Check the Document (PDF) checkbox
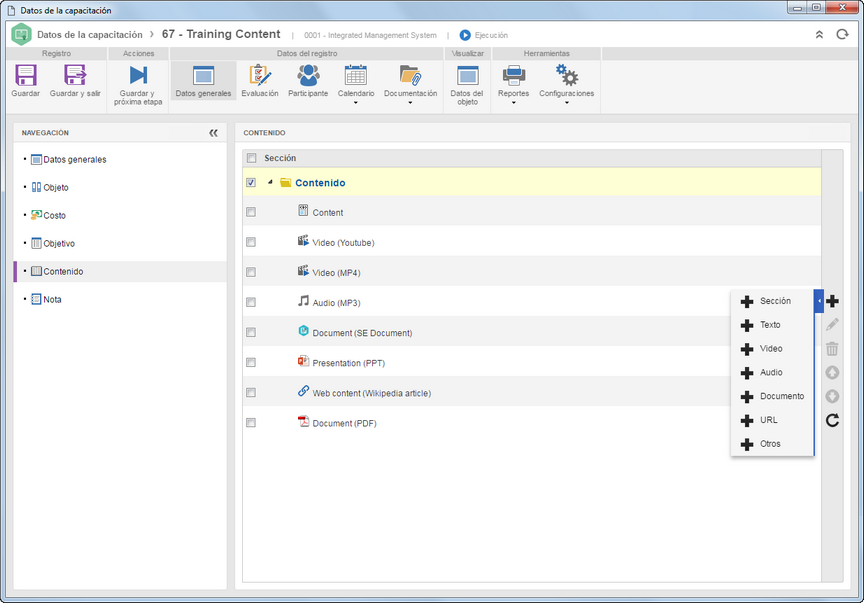The width and height of the screenshot is (864, 603). click(251, 423)
